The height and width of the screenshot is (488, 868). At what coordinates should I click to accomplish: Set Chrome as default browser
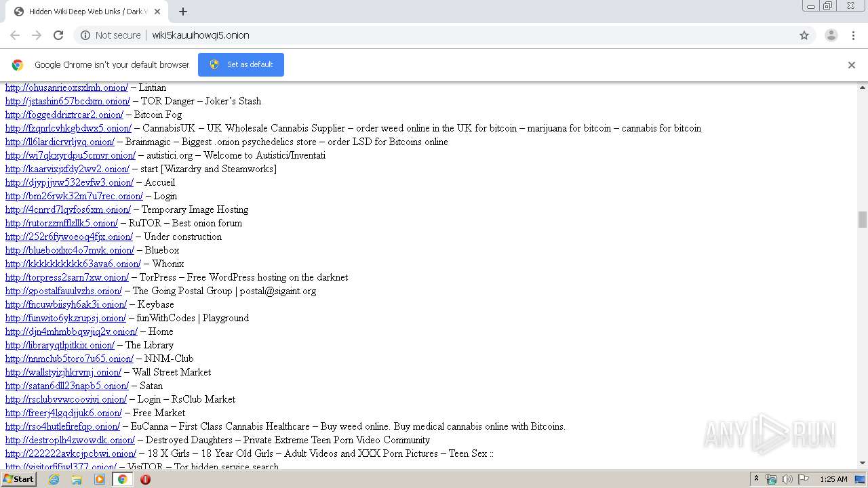pos(241,64)
